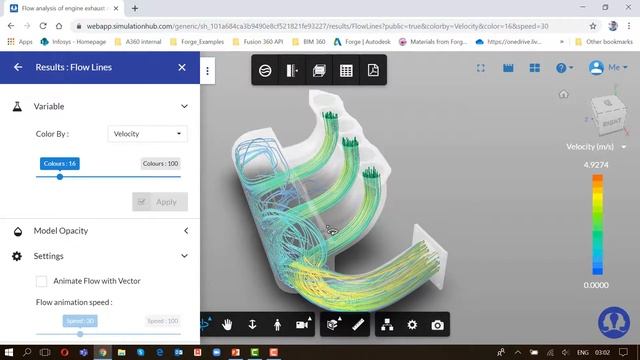The image size is (640, 360).
Task: Open BIM 360 bookmark folder
Action: [309, 42]
